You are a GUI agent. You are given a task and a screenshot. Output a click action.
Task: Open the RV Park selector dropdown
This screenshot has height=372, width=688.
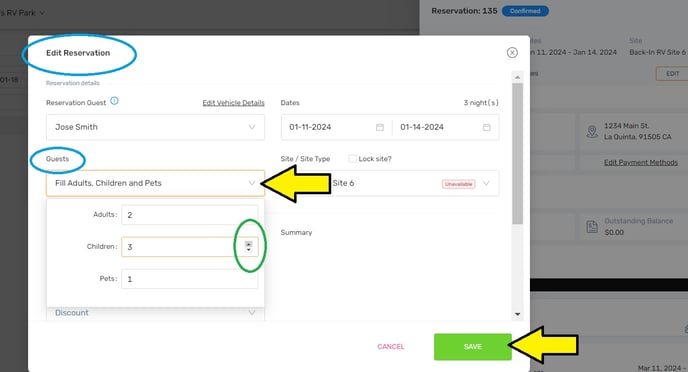(42, 13)
